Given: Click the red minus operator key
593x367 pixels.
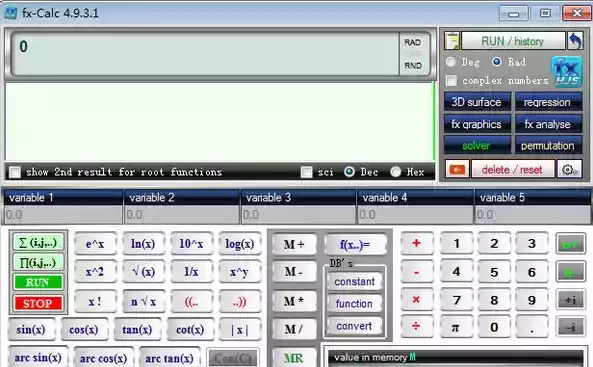Looking at the screenshot, I should (416, 272).
